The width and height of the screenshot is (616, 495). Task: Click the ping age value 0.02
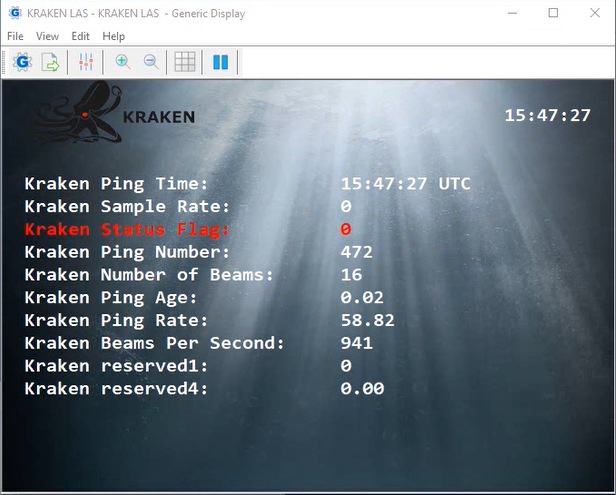pyautogui.click(x=362, y=298)
